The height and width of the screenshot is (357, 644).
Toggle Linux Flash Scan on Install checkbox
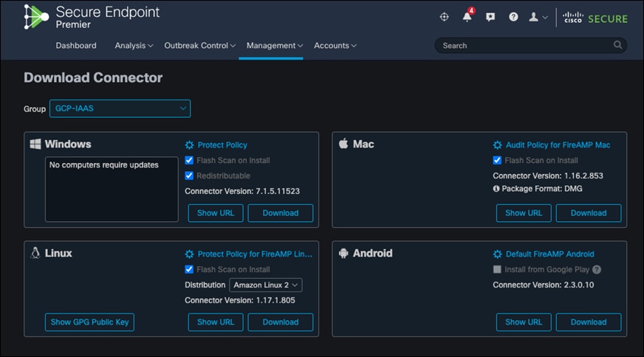click(189, 269)
